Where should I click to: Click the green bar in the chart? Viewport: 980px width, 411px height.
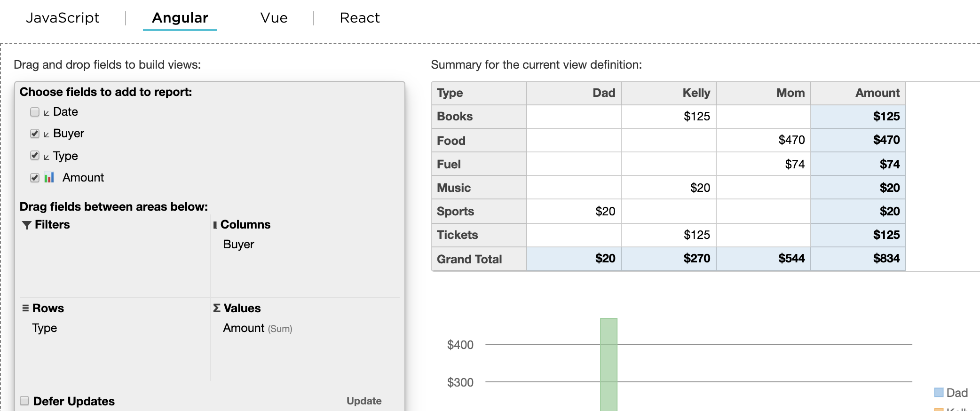coord(609,364)
